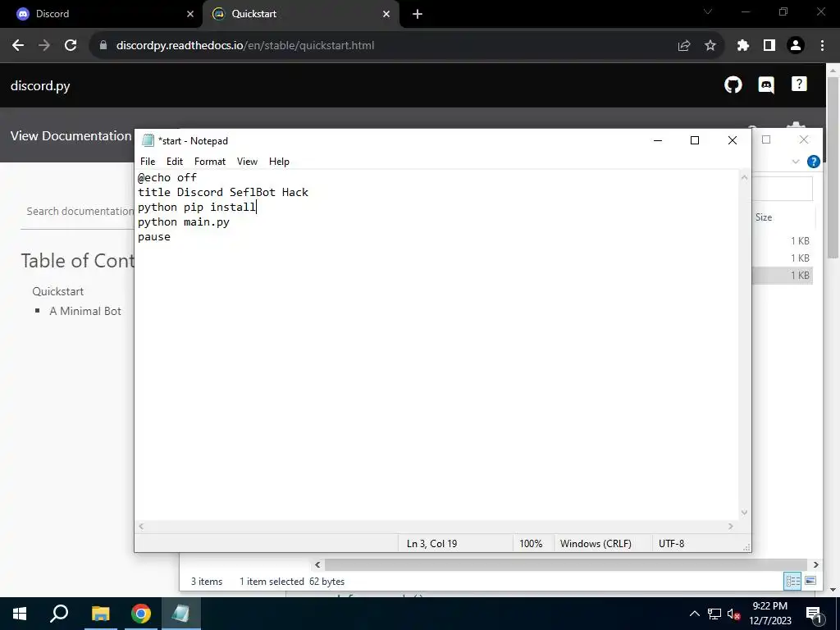840x630 pixels.
Task: Reload the page with the refresh icon
Action: pos(71,46)
